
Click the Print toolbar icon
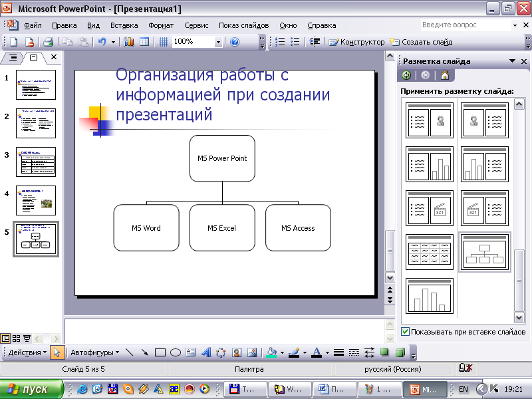click(x=49, y=42)
